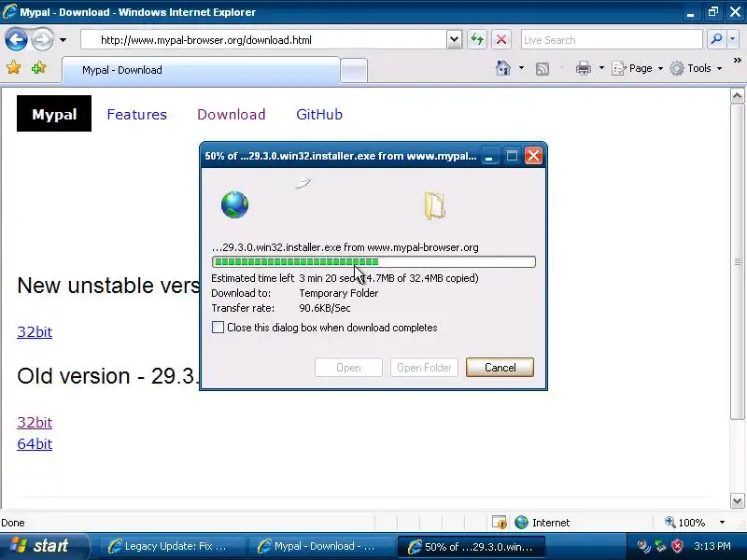Click the disabled Open Folder button
This screenshot has height=560, width=747.
(x=424, y=367)
